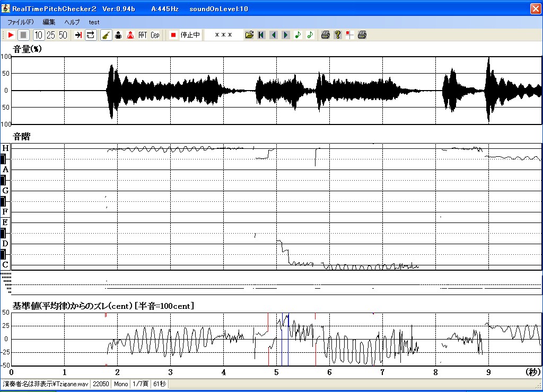Select the black male singer icon
Screen dimensions: 543x392
(118, 35)
